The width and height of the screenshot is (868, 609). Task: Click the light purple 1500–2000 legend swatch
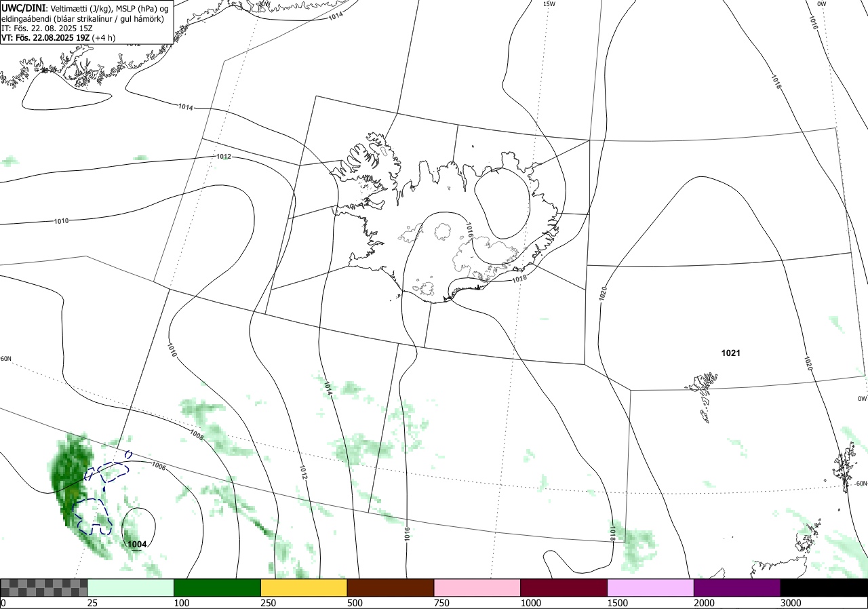(651, 587)
